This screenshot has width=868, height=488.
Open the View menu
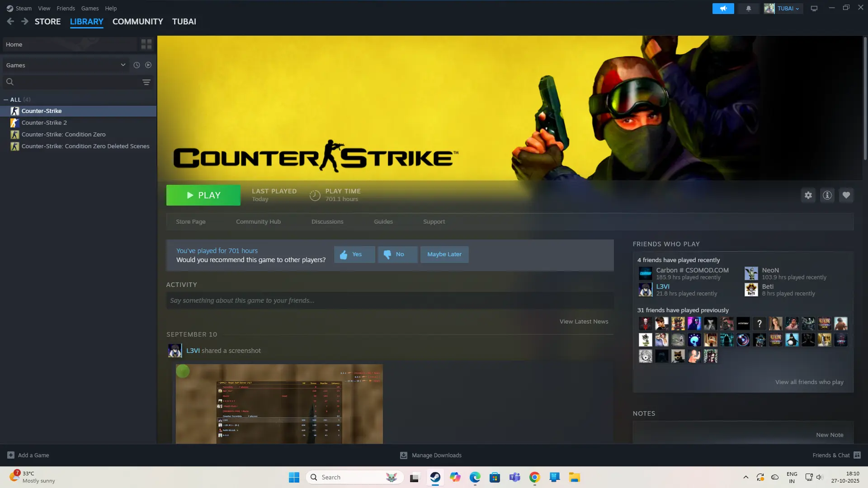(44, 8)
